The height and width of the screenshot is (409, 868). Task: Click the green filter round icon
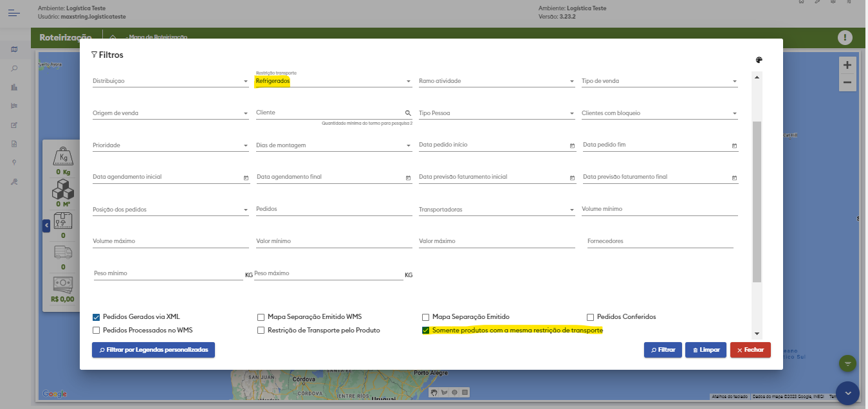[x=847, y=364]
